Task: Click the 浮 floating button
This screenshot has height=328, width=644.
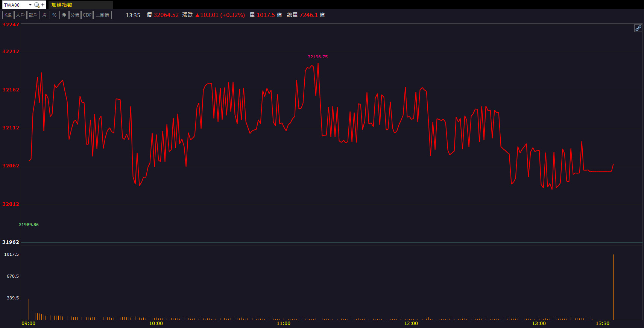Action: coord(64,15)
